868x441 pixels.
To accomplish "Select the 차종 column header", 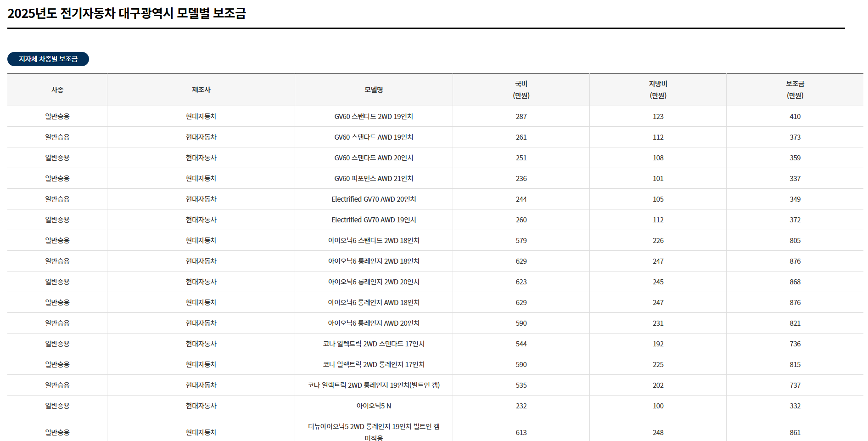I will pyautogui.click(x=56, y=90).
